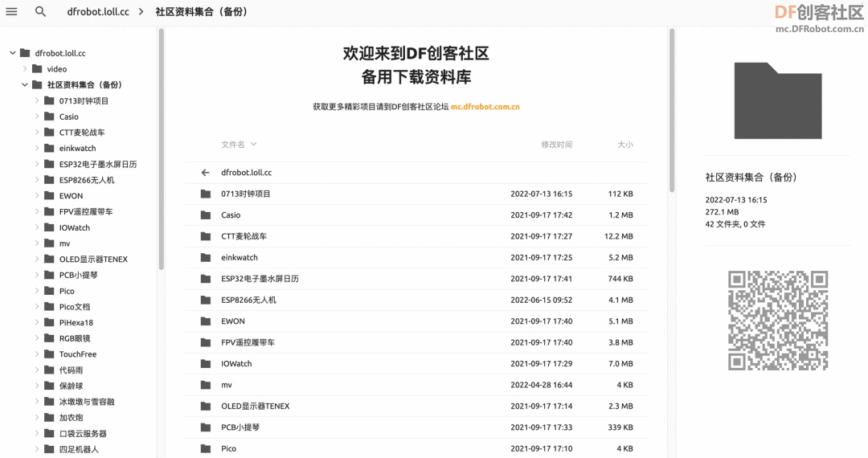Click folder icon in IOWatch list row
Image resolution: width=868 pixels, height=458 pixels.
[x=206, y=363]
